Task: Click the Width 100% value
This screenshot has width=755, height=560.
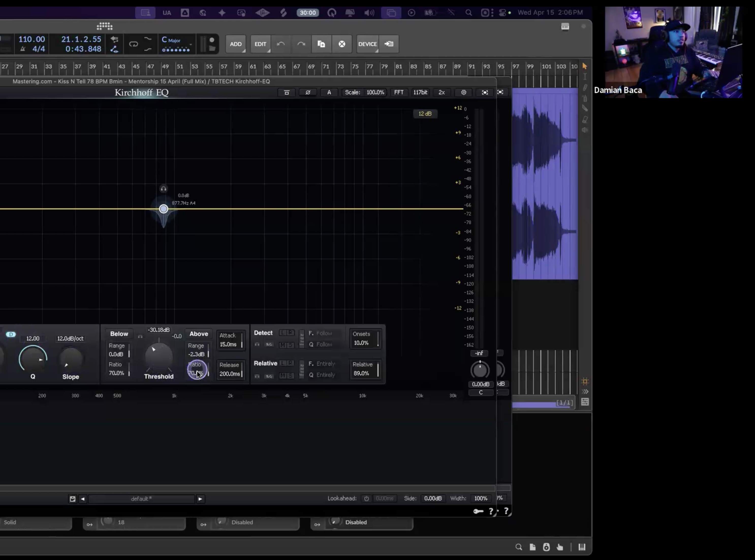Action: [481, 498]
